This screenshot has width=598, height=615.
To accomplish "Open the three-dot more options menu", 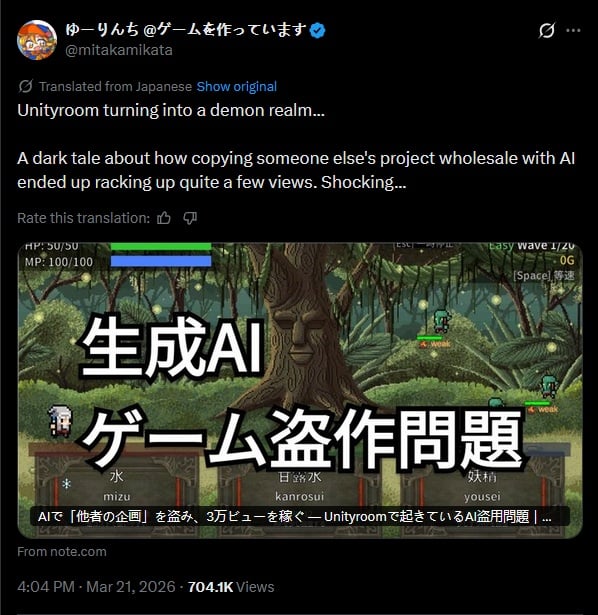I will [x=573, y=30].
